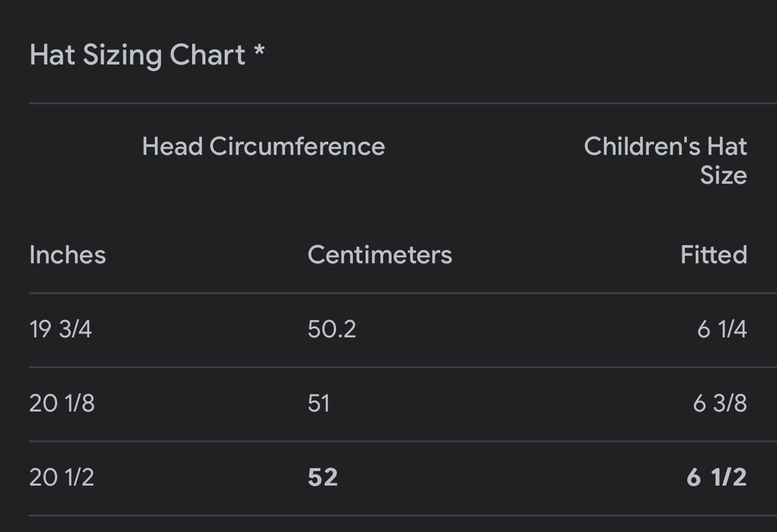Image resolution: width=777 pixels, height=532 pixels.
Task: Click the word 'Circumference' in the header
Action: [x=297, y=147]
